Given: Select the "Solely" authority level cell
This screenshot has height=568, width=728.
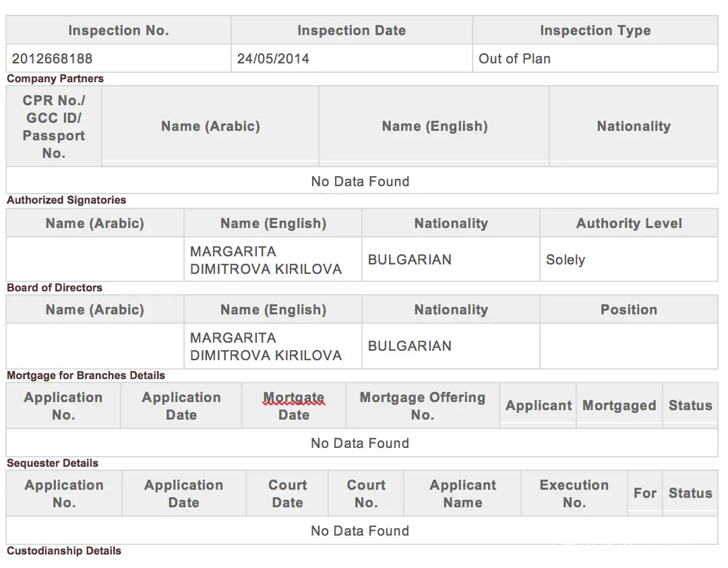Looking at the screenshot, I should [566, 260].
